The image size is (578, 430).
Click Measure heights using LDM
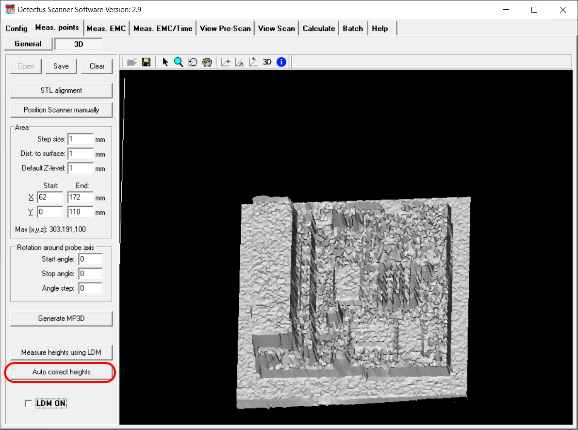pos(61,353)
